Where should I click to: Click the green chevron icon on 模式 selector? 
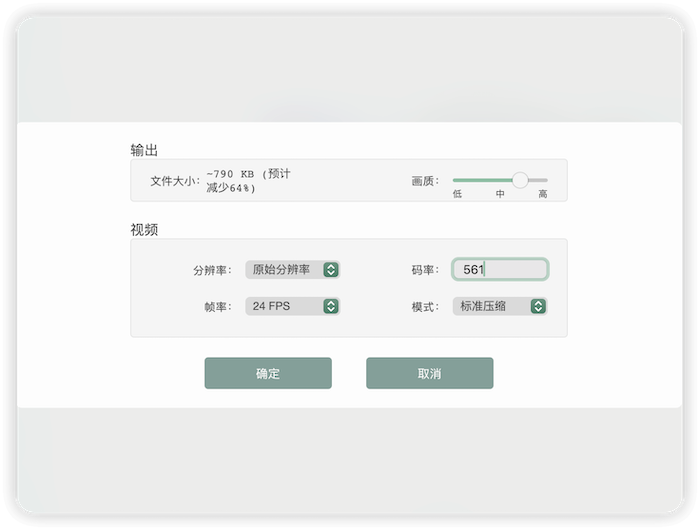point(538,306)
